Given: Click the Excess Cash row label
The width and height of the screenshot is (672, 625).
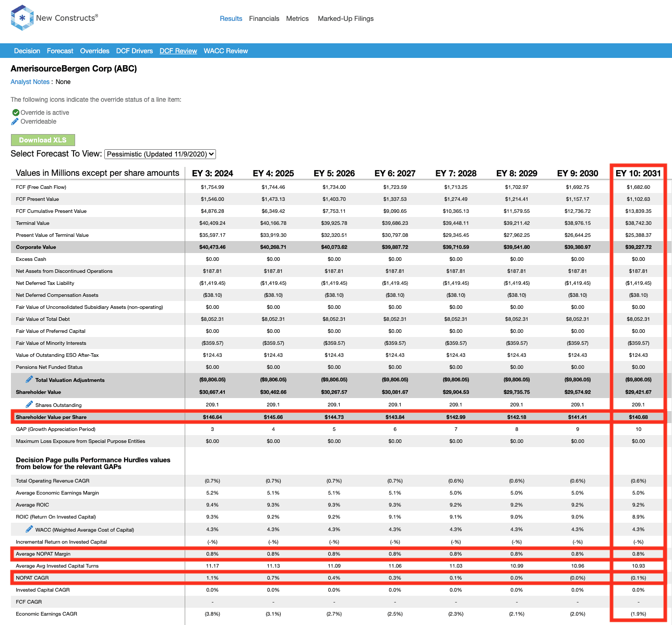Looking at the screenshot, I should 31,259.
